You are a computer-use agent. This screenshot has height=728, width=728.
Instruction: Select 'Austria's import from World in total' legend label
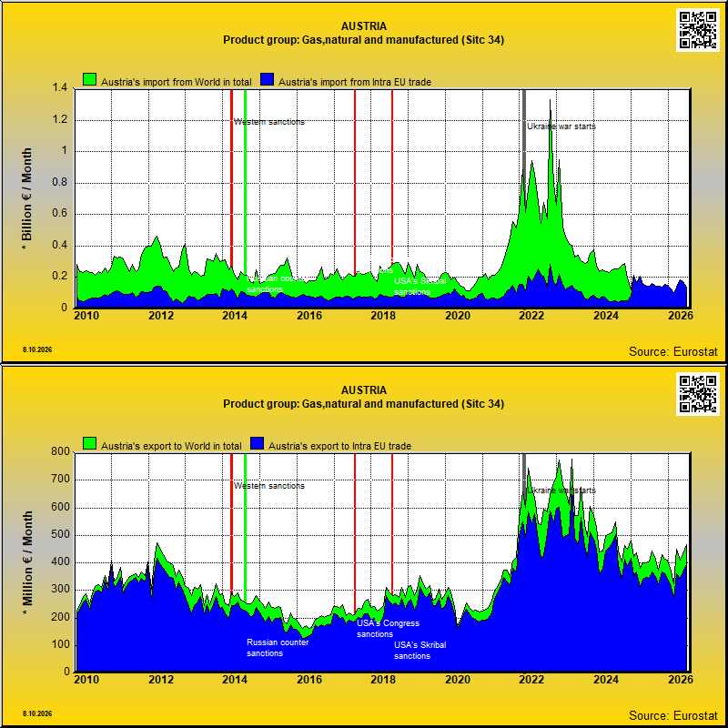(177, 82)
